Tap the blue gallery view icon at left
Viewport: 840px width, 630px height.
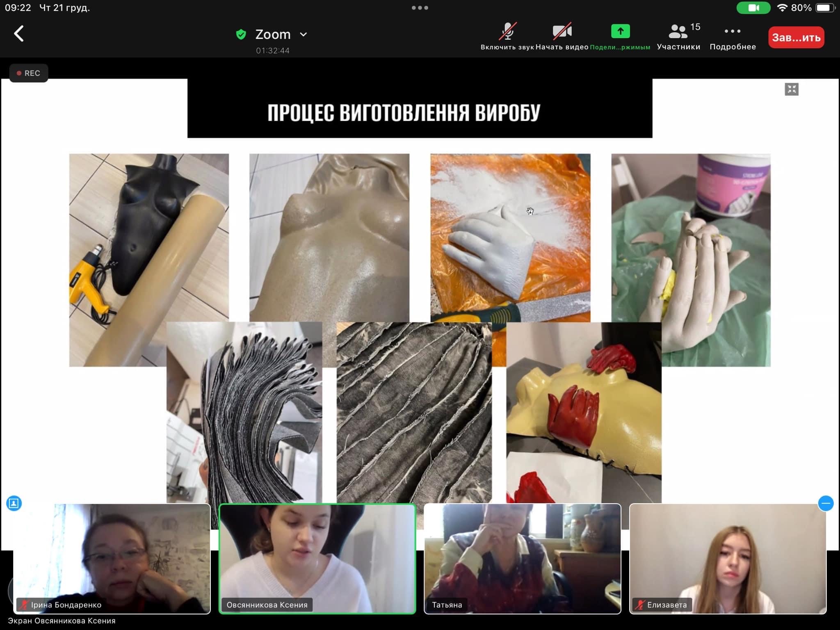pyautogui.click(x=14, y=503)
